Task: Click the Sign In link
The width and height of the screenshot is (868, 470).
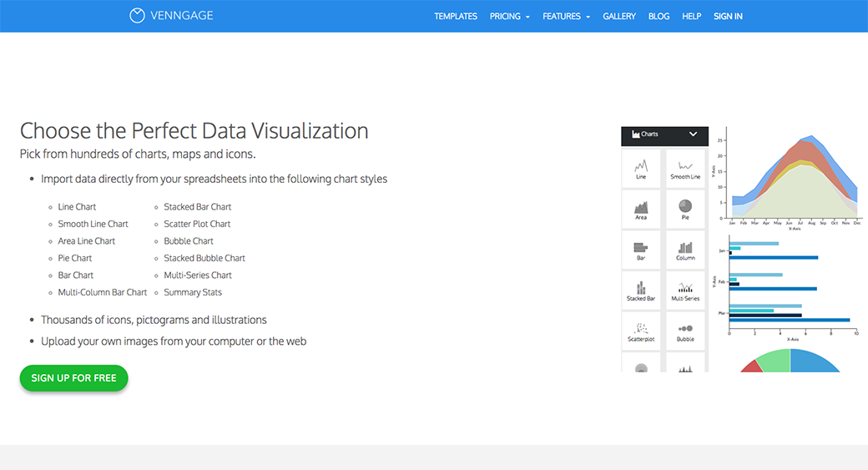Action: (x=728, y=17)
